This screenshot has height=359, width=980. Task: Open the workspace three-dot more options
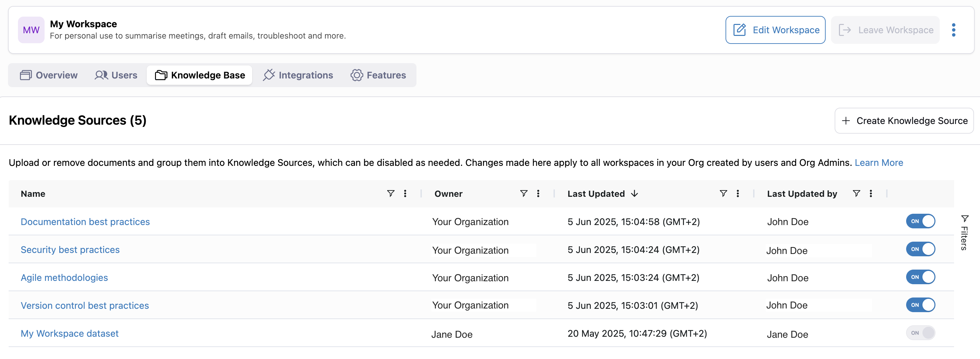[x=953, y=30]
